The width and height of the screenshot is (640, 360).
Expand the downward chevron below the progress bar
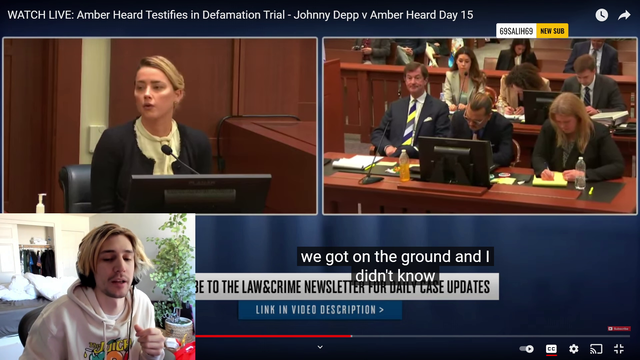coord(320,347)
